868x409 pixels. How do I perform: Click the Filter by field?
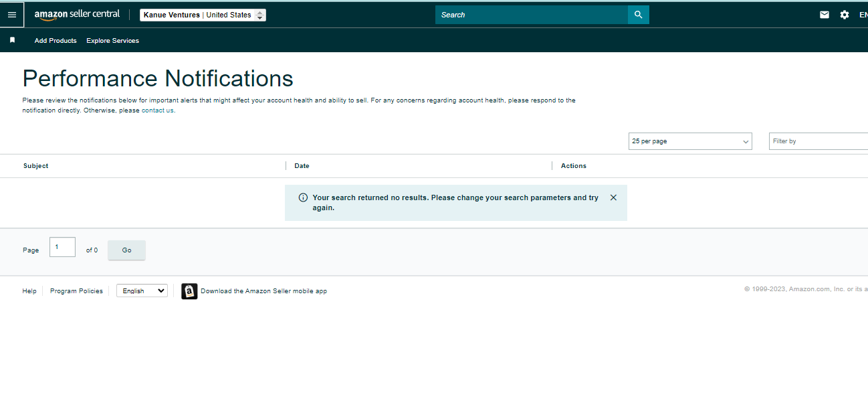pos(819,141)
